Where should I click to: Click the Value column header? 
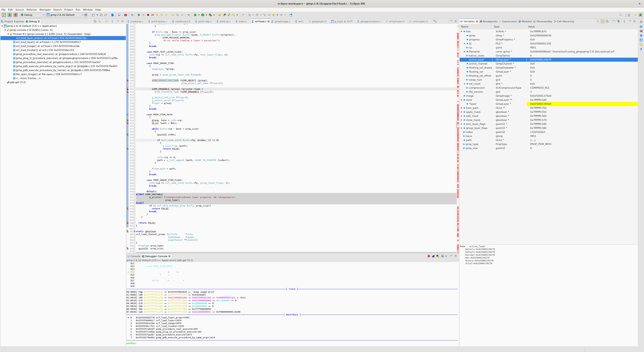531,27
